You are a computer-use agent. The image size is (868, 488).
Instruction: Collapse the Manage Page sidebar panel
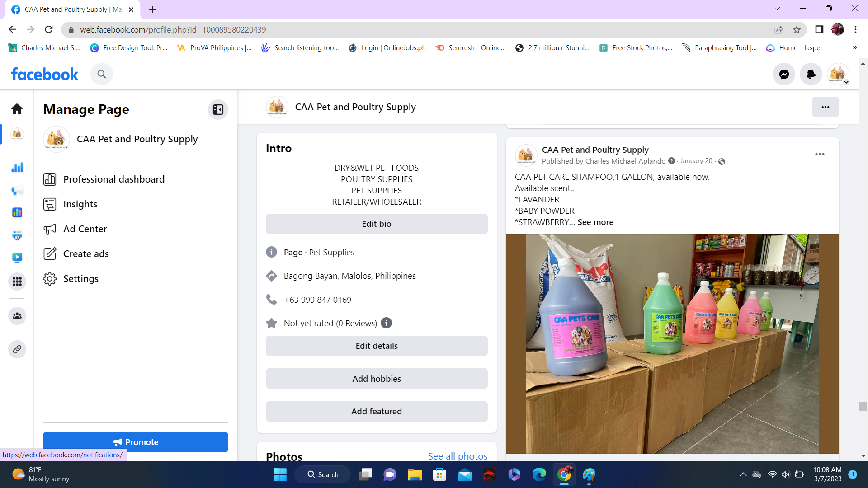[218, 109]
